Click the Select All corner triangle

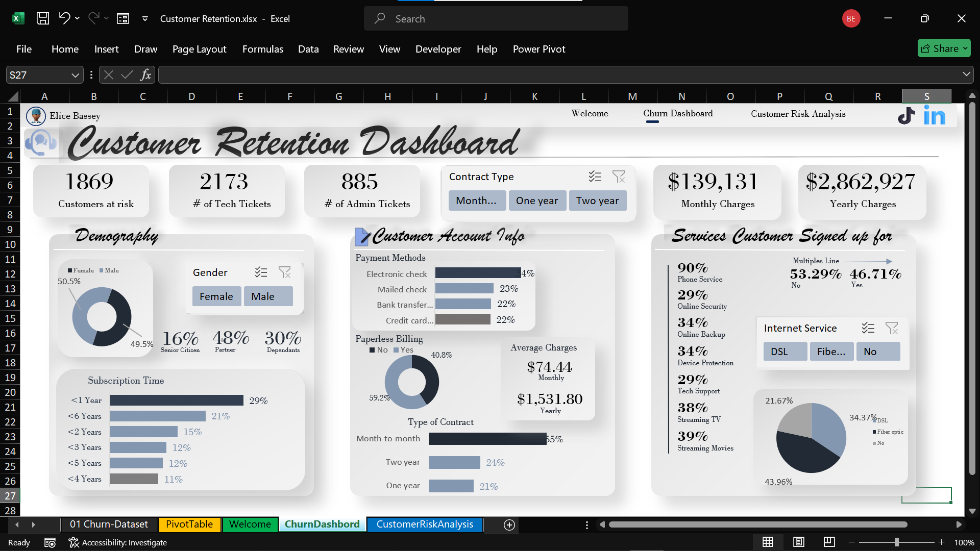(x=12, y=96)
